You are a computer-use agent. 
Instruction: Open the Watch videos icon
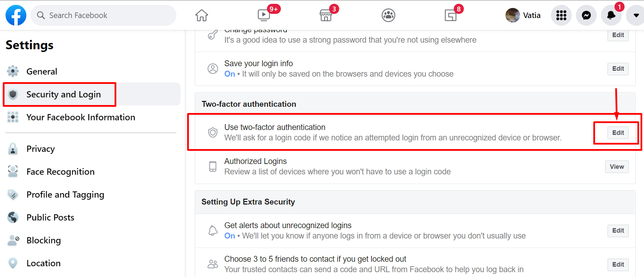tap(264, 15)
